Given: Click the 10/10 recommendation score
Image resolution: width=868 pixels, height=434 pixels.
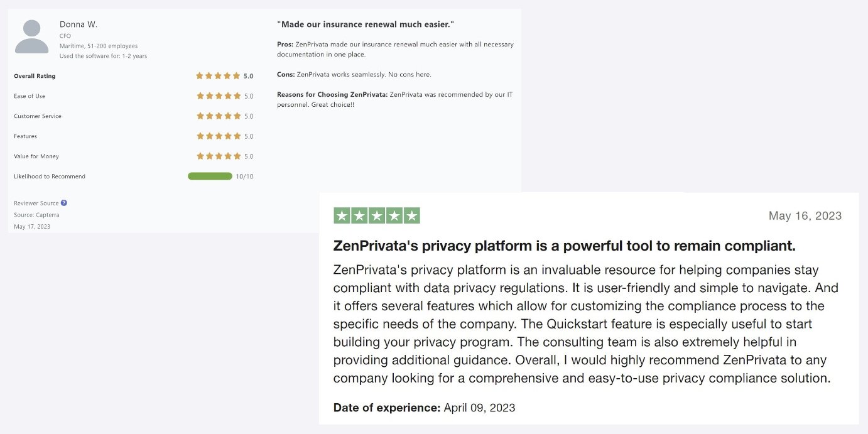Looking at the screenshot, I should (x=244, y=176).
